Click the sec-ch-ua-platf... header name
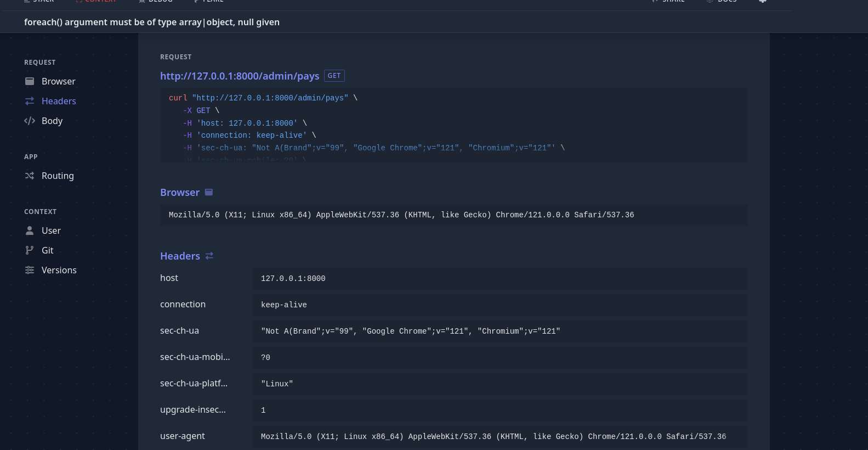 point(194,384)
